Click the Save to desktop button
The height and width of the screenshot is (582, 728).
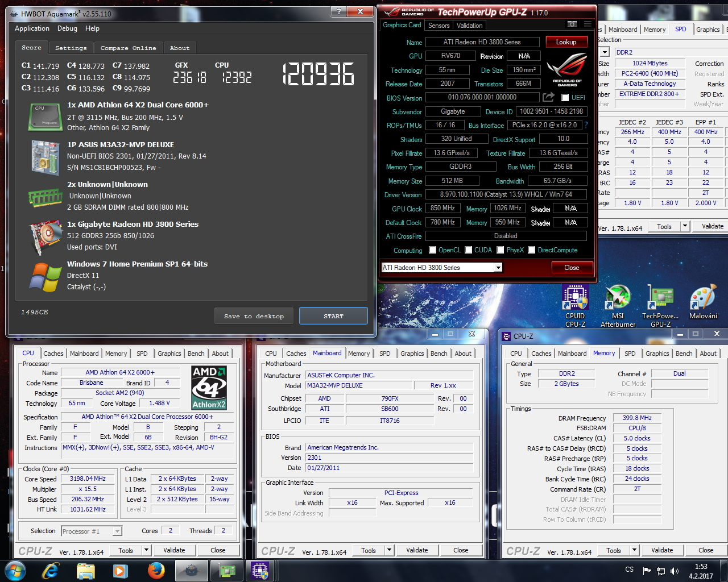click(x=254, y=316)
